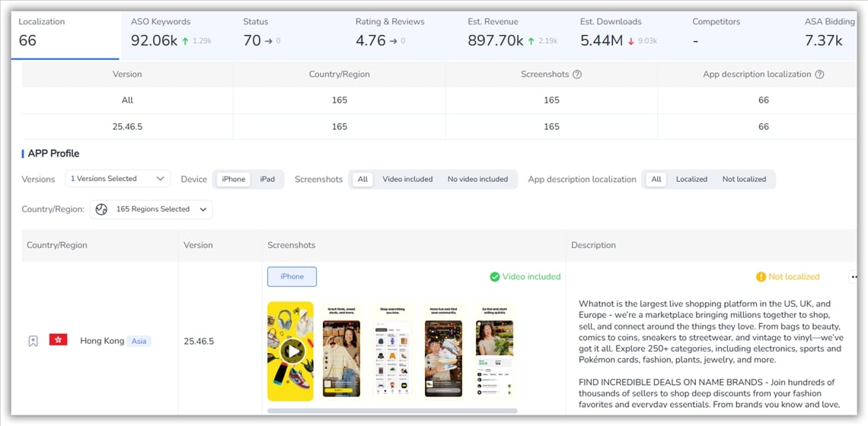Click the bookmark icon beside Hong Kong

coord(33,342)
